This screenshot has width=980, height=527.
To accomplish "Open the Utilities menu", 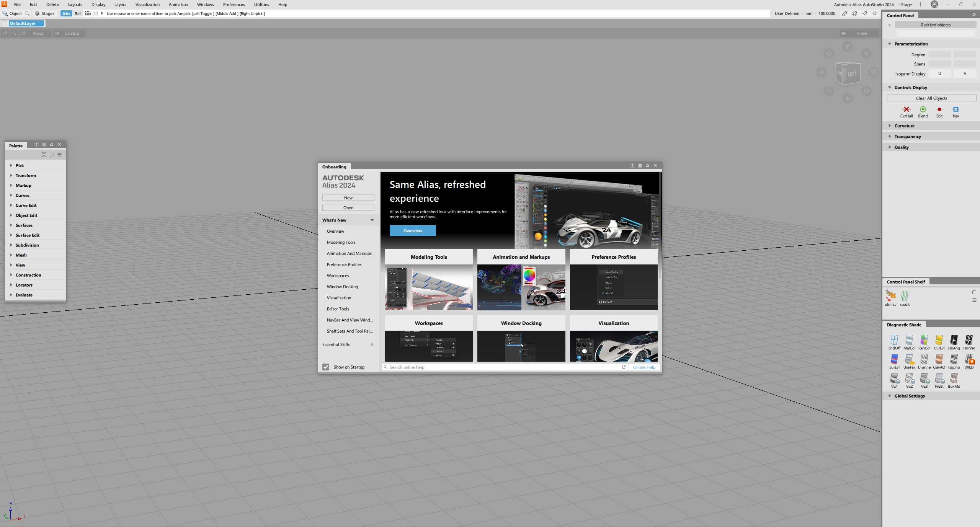I will pos(261,5).
